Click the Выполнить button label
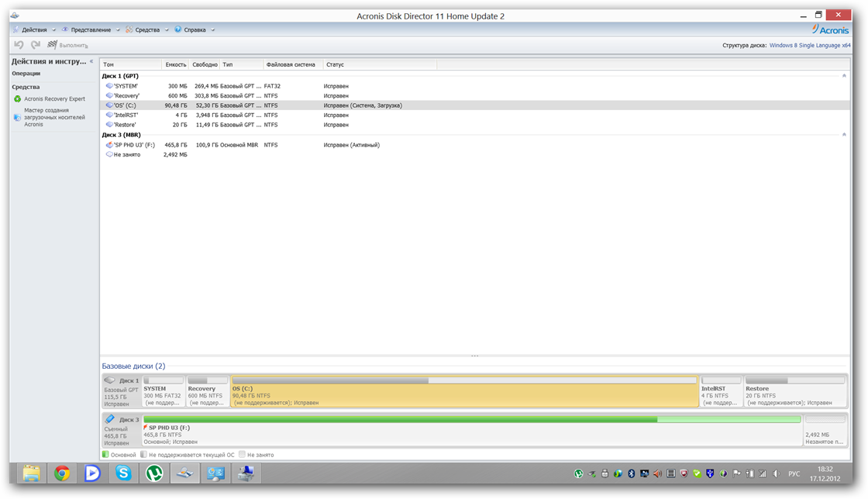This screenshot has height=499, width=868. click(x=74, y=46)
